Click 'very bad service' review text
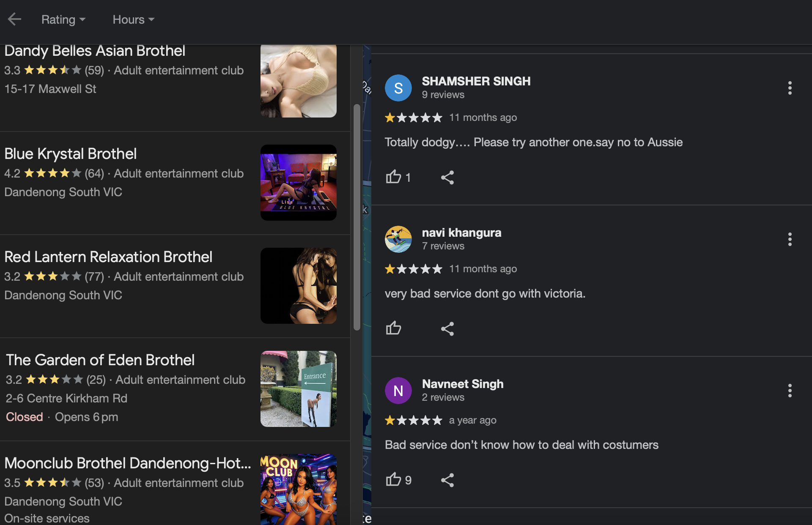812x525 pixels. pos(485,294)
